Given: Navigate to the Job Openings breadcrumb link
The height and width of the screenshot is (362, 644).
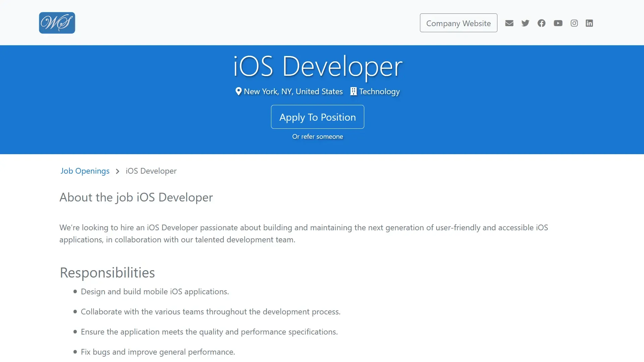Looking at the screenshot, I should (85, 171).
